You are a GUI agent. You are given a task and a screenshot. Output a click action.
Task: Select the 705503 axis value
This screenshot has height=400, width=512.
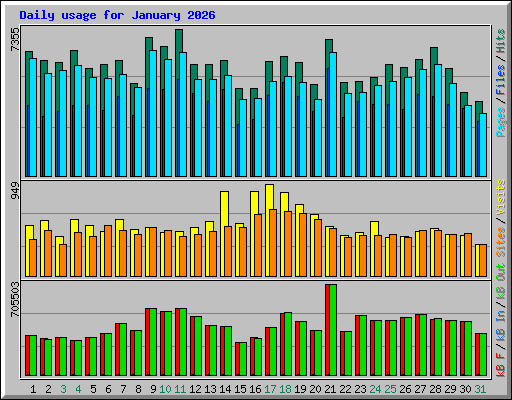pos(15,299)
